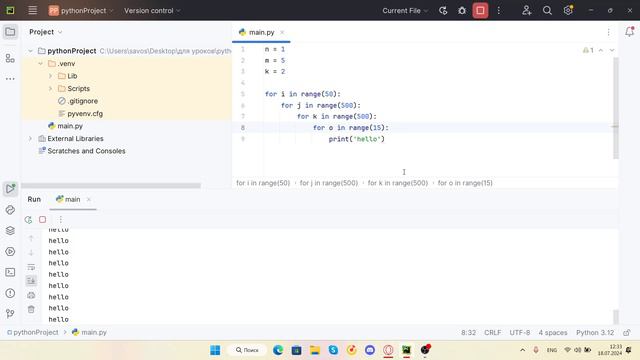Open the main hamburger menu
The width and height of the screenshot is (640, 360).
32,11
